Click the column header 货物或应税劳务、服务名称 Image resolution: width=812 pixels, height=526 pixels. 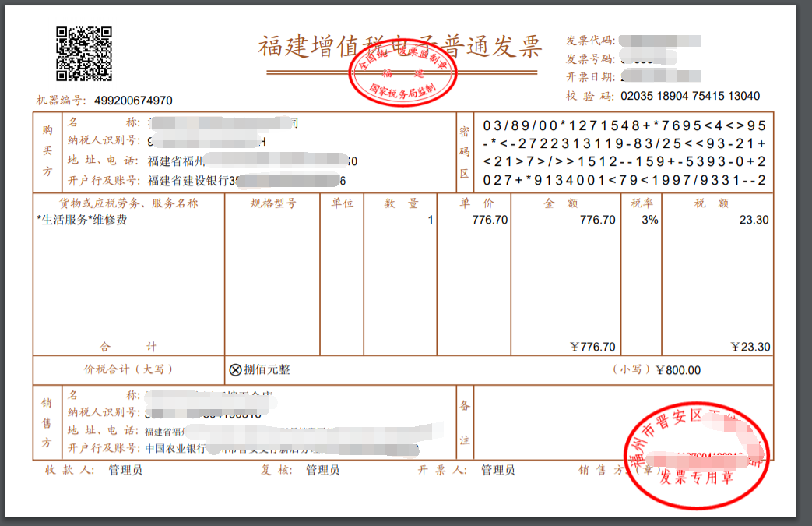(x=128, y=203)
